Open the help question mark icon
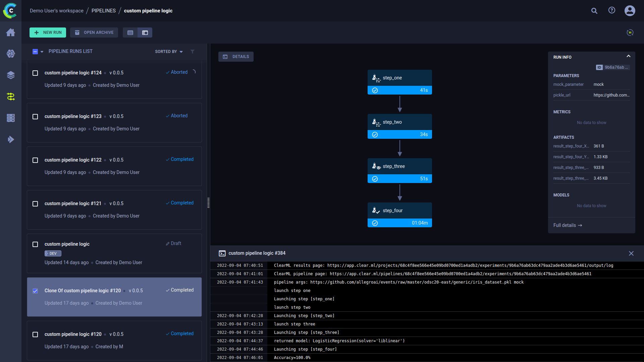The height and width of the screenshot is (362, 644). tap(612, 10)
